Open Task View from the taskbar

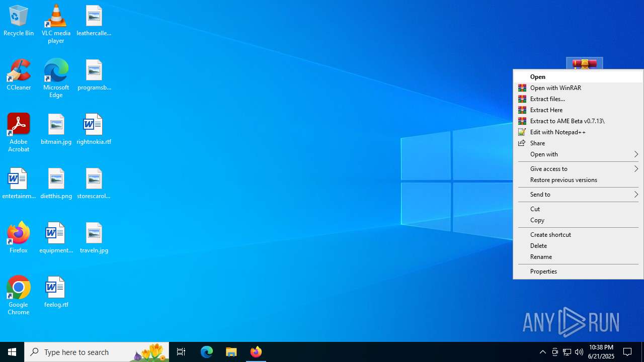tap(181, 352)
